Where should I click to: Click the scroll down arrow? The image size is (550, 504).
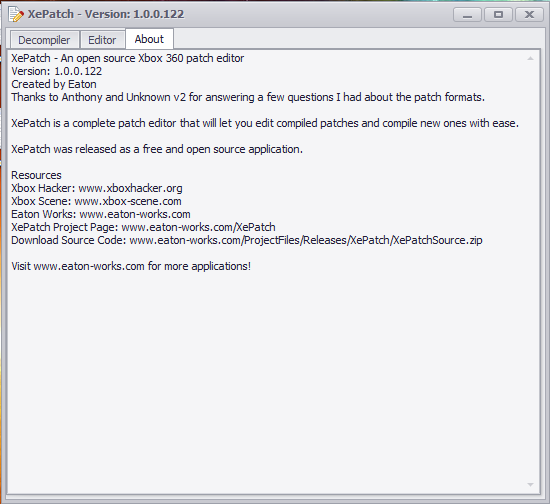click(x=530, y=484)
